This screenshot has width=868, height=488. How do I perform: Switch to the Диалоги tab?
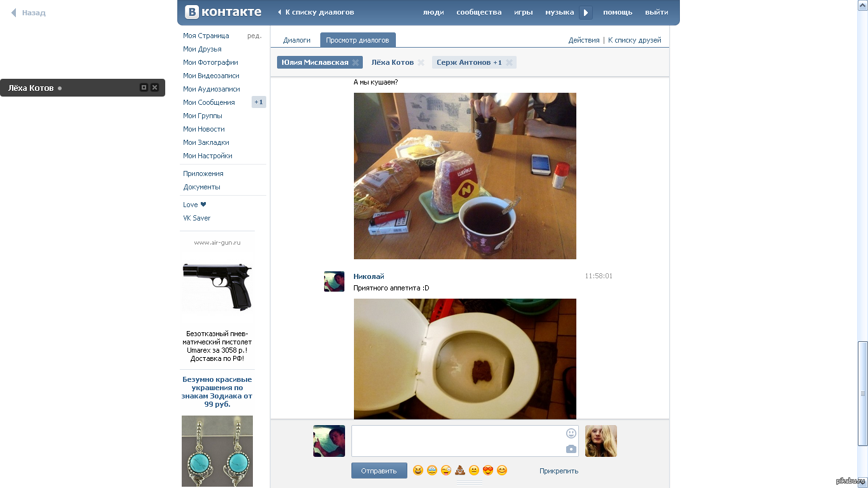297,40
